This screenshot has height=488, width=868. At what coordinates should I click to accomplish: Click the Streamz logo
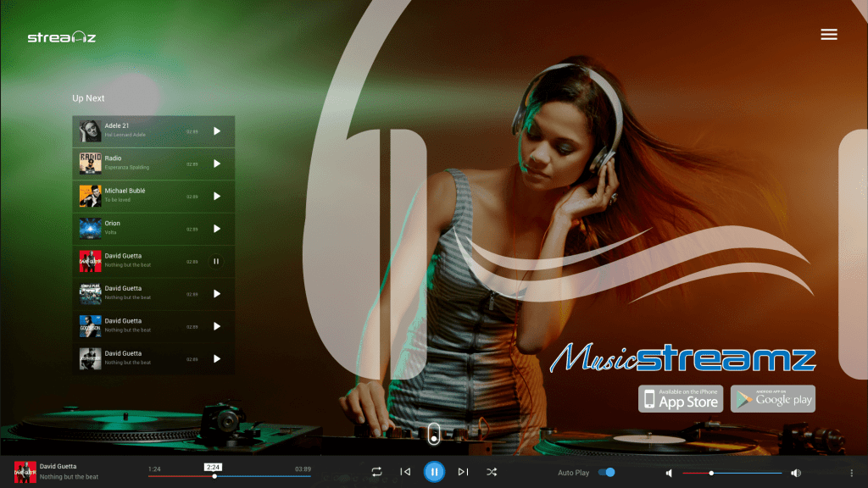[62, 37]
